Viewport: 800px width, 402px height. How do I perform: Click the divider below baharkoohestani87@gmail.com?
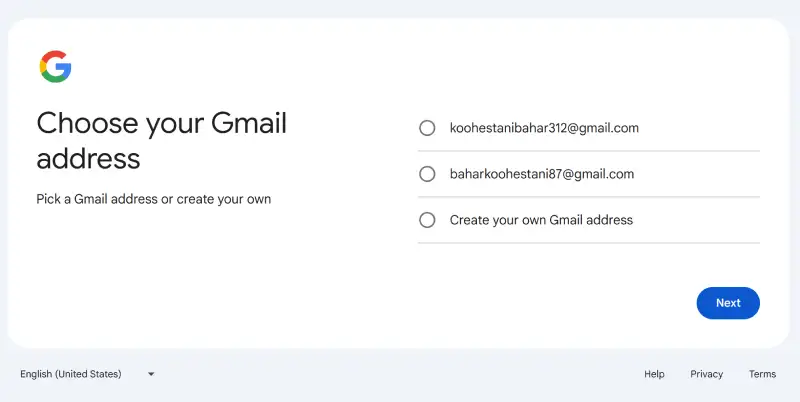(x=588, y=197)
